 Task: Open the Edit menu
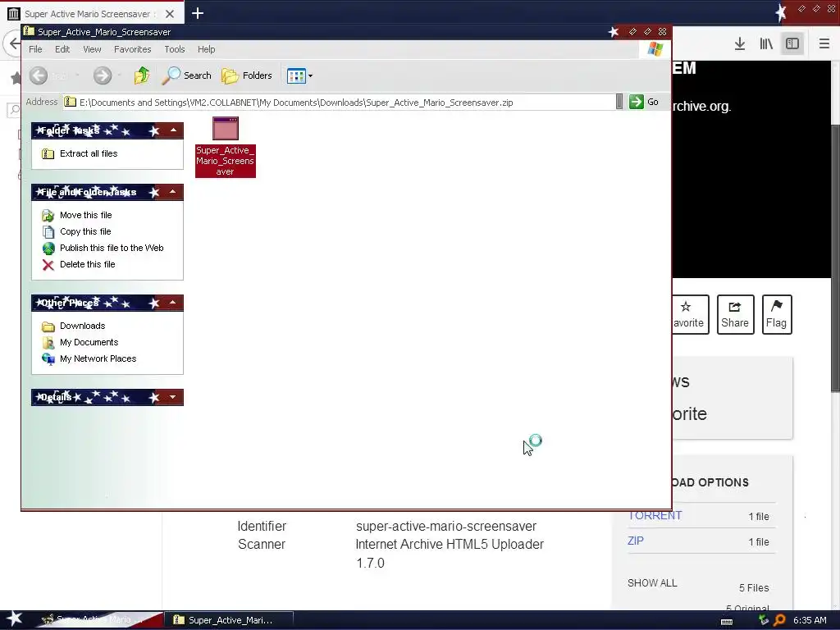(62, 49)
